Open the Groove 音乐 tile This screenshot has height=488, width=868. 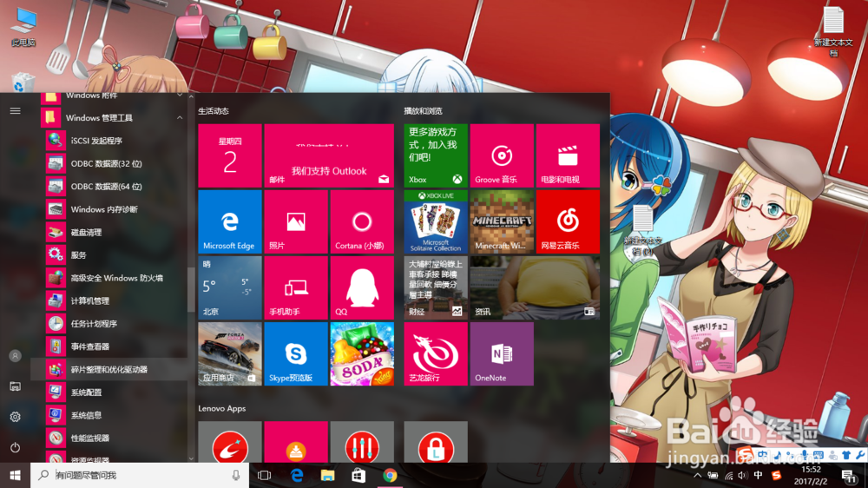[502, 155]
